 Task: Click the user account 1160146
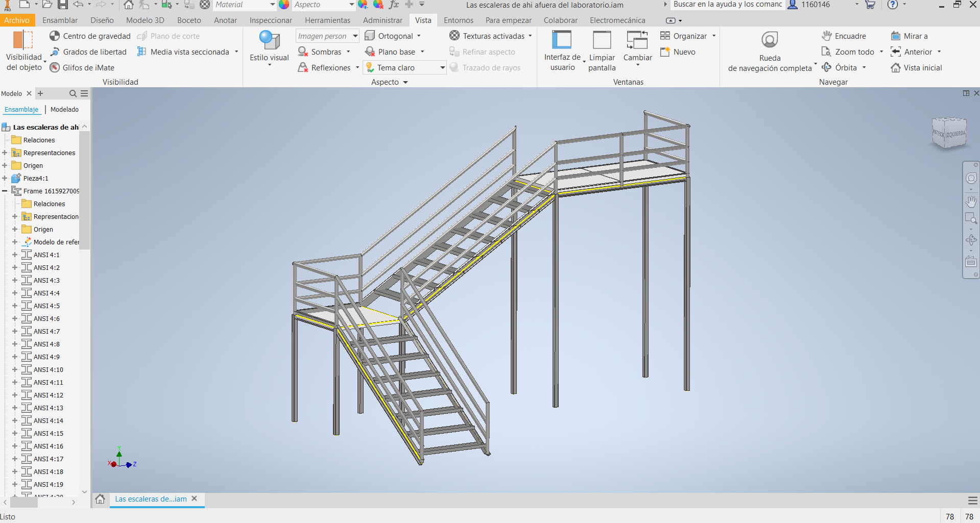click(x=809, y=5)
